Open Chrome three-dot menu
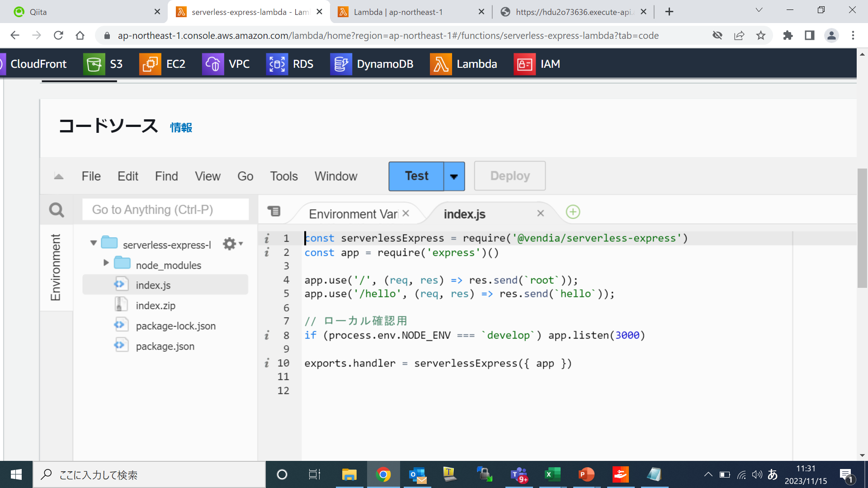 coord(853,35)
